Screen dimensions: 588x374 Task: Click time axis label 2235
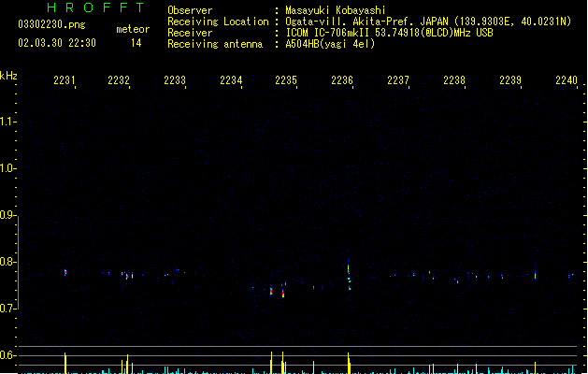(x=286, y=80)
